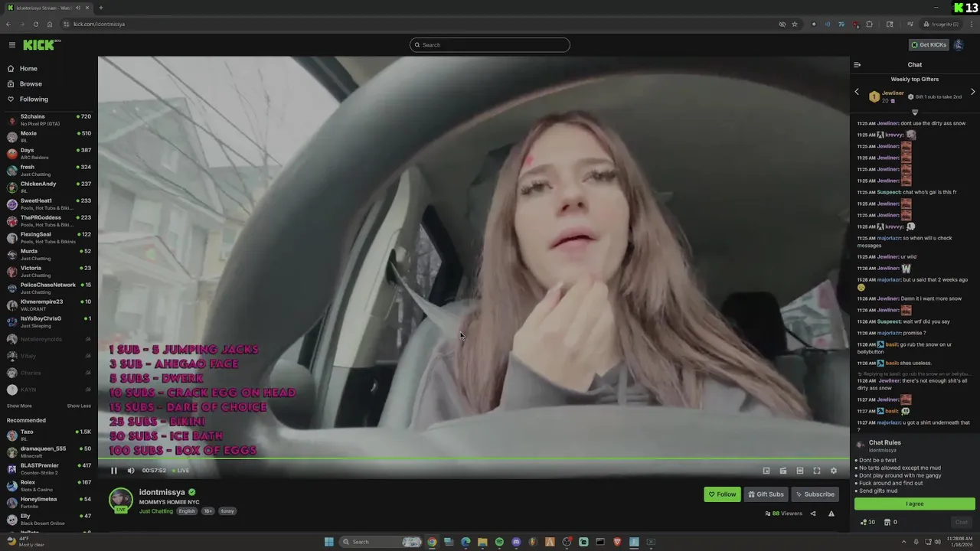
Task: Open a new browser tab
Action: pyautogui.click(x=100, y=8)
